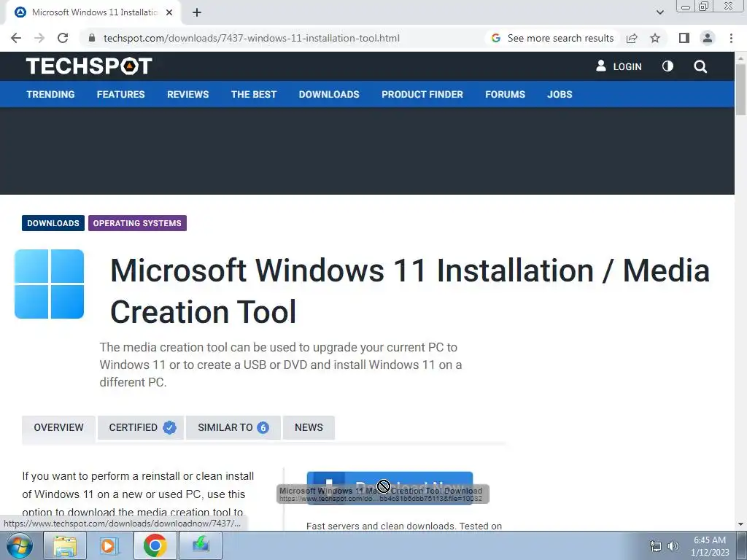
Task: Toggle dark mode with the contrast icon
Action: (x=667, y=66)
